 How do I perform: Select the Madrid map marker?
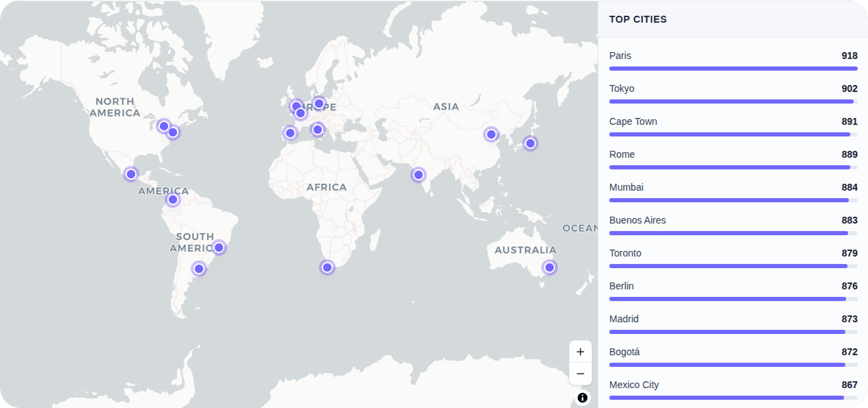click(290, 133)
